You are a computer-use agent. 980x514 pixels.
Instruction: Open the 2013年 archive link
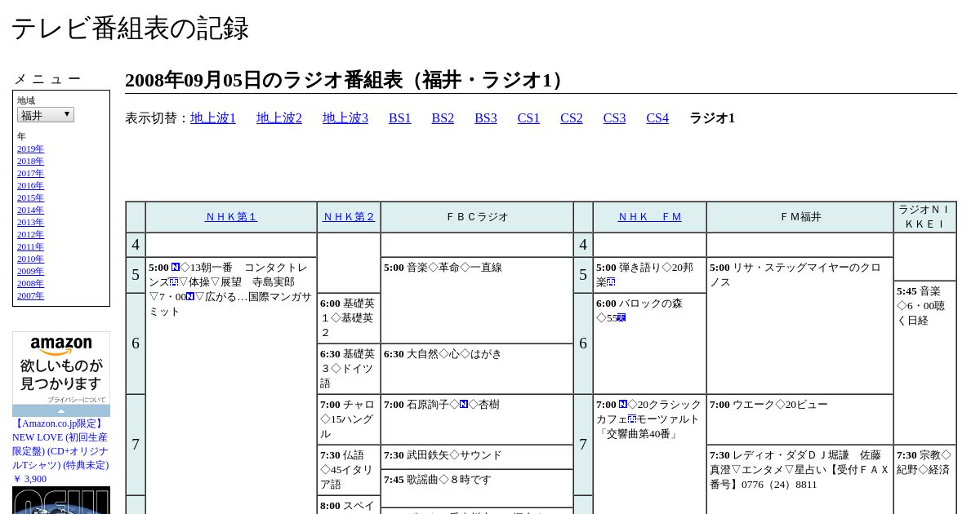click(x=30, y=222)
